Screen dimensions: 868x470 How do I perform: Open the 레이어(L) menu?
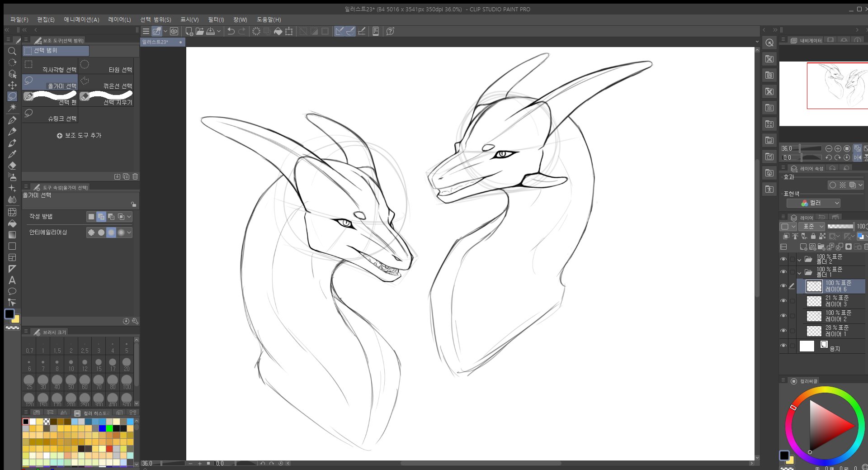click(x=119, y=19)
